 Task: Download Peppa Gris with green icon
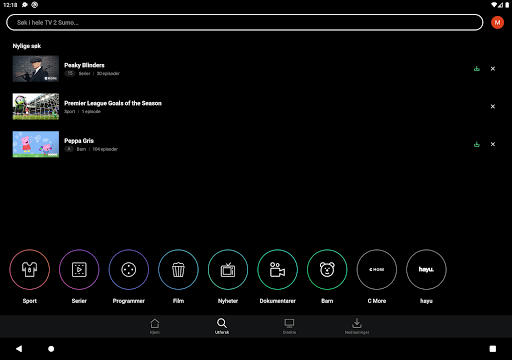point(477,144)
